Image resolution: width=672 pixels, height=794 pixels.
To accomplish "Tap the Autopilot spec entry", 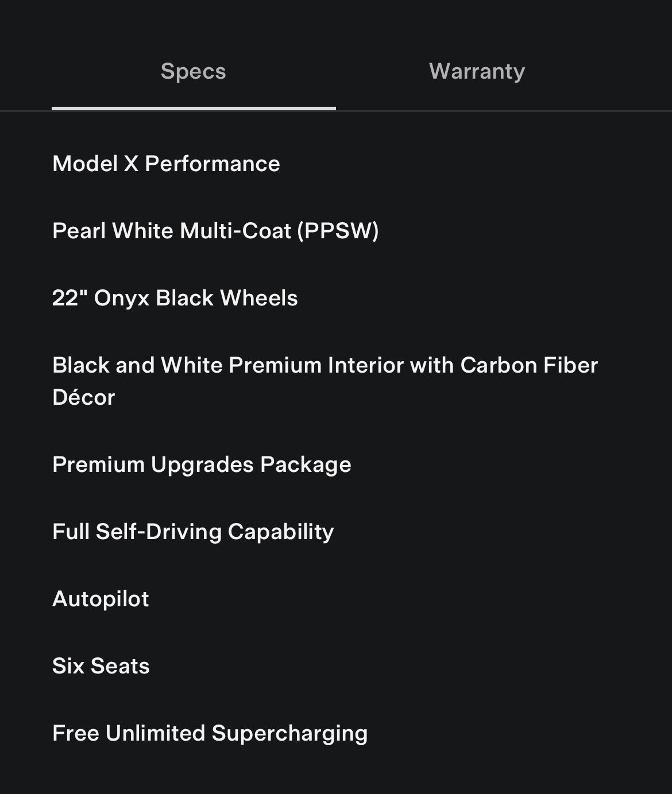I will point(101,599).
